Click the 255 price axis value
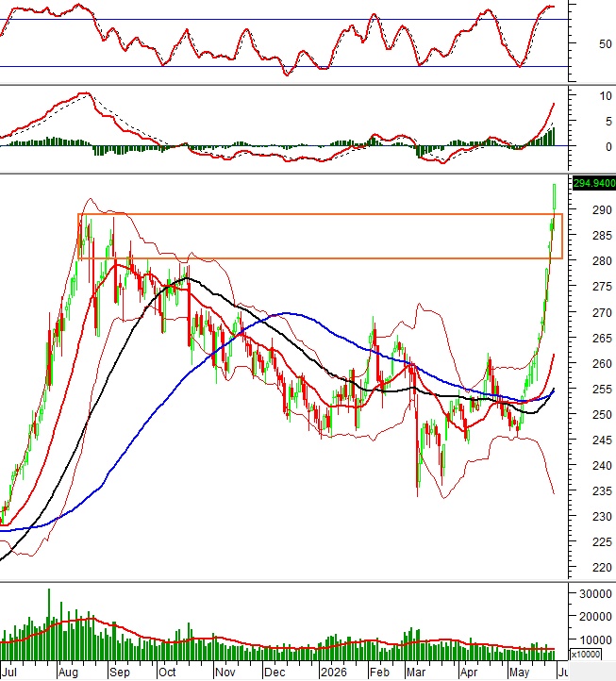616x681 pixels. pyautogui.click(x=602, y=390)
